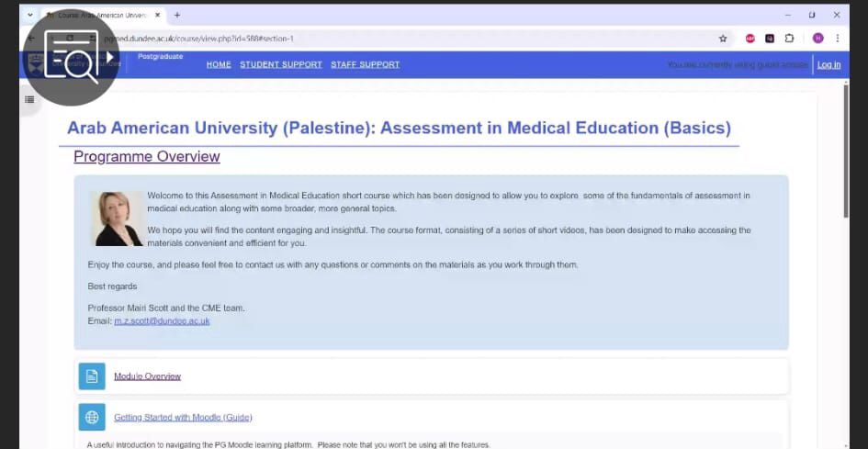Open the red ABP extension icon
Screen dimensions: 868x449
pos(750,39)
